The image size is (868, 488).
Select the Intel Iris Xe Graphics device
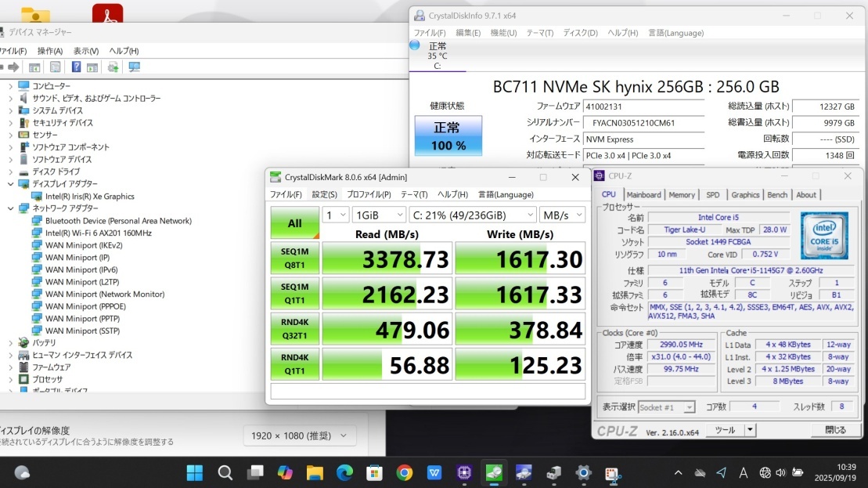click(89, 197)
